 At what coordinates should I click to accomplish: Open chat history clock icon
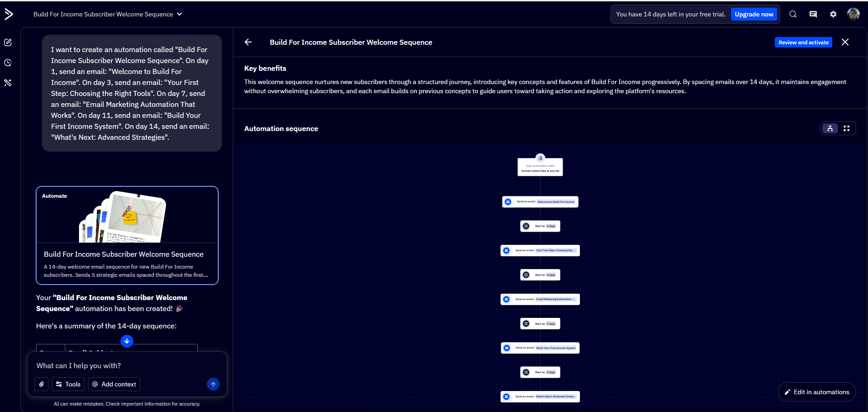click(8, 63)
